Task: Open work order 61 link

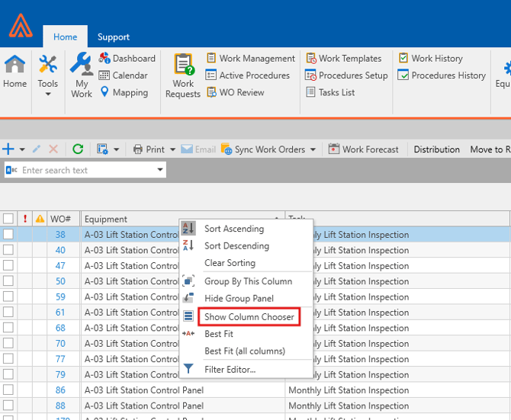Action: [x=60, y=313]
